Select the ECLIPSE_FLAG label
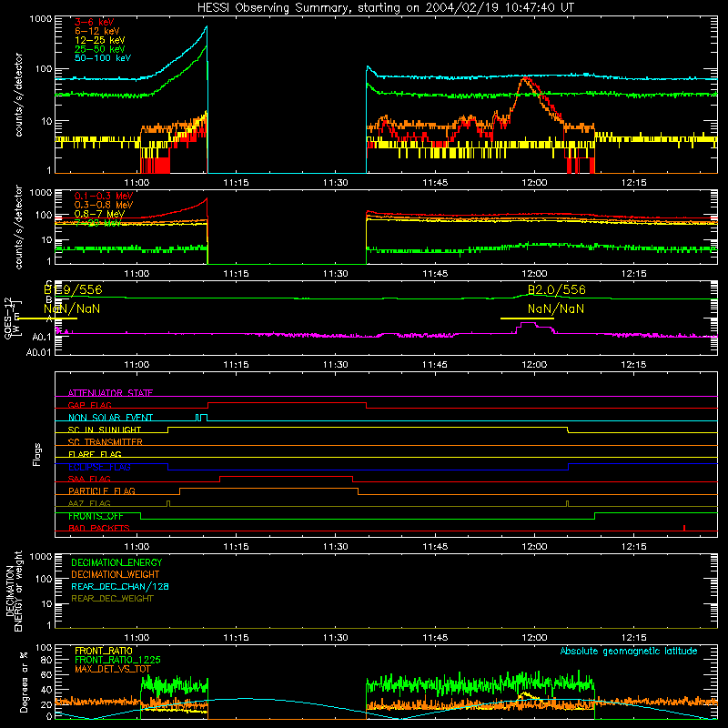Viewport: 728px width, 728px height. pos(99,467)
